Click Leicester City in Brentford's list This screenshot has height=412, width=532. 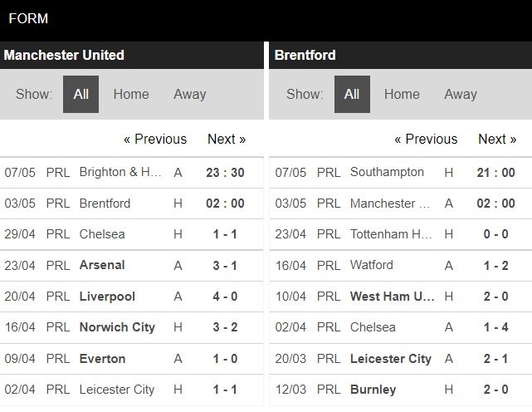(390, 359)
